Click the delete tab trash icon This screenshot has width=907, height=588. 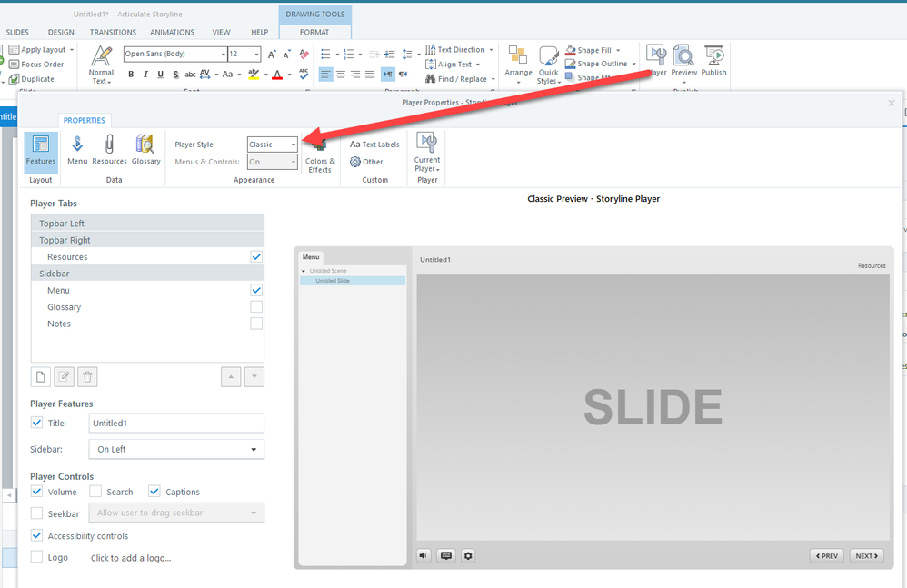pos(87,376)
